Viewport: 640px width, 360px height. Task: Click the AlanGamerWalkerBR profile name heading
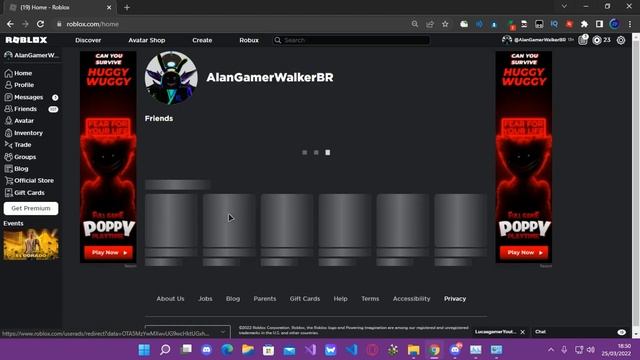click(270, 77)
